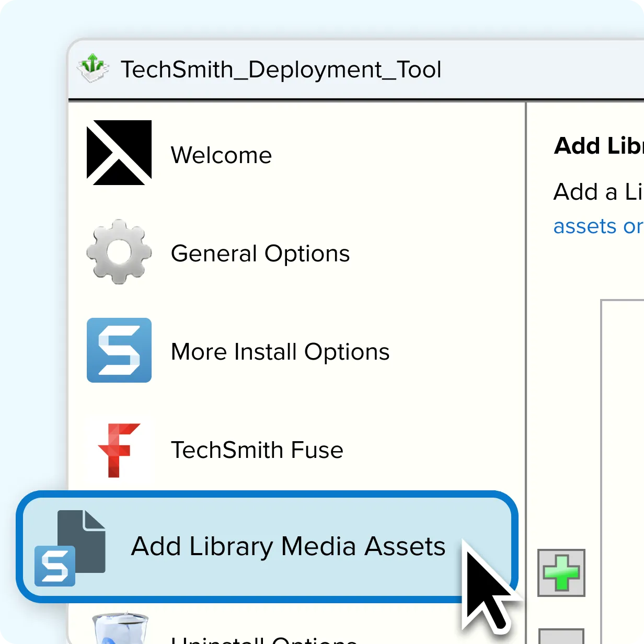Open the Welcome page
644x644 pixels.
(221, 155)
